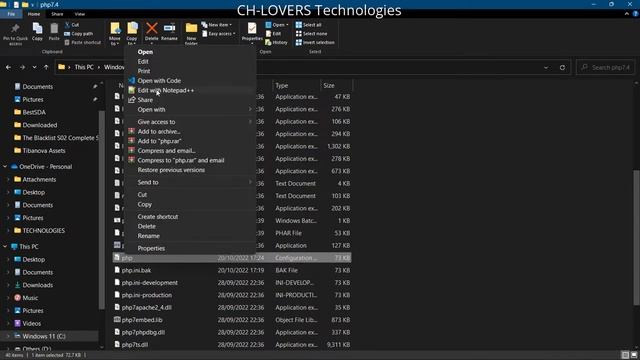Image resolution: width=640 pixels, height=360 pixels.
Task: Expand the Open with submenu
Action: [190, 109]
